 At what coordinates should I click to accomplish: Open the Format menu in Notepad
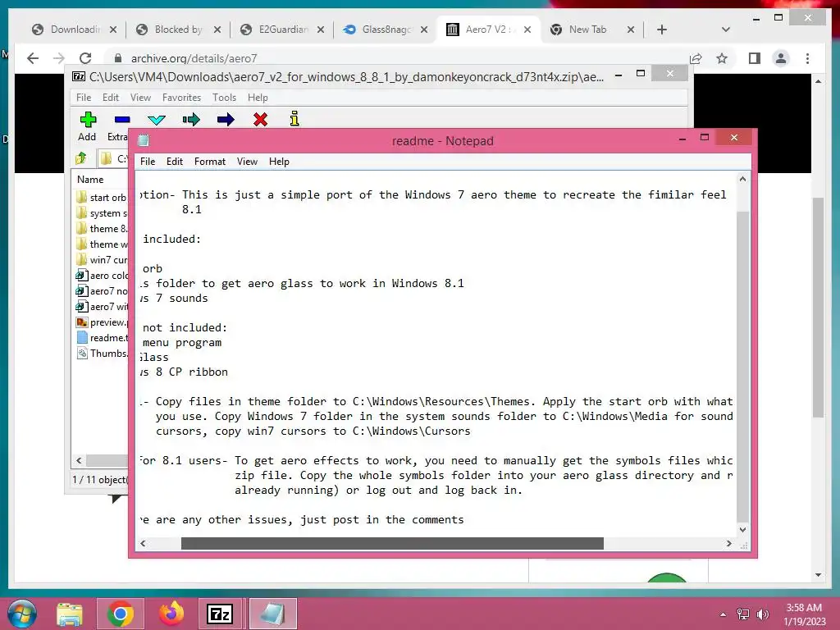tap(209, 162)
